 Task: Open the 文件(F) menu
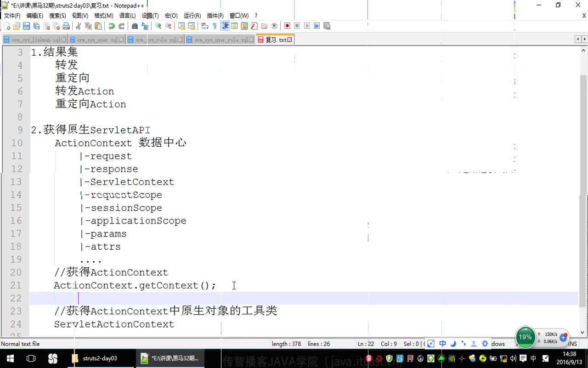12,16
